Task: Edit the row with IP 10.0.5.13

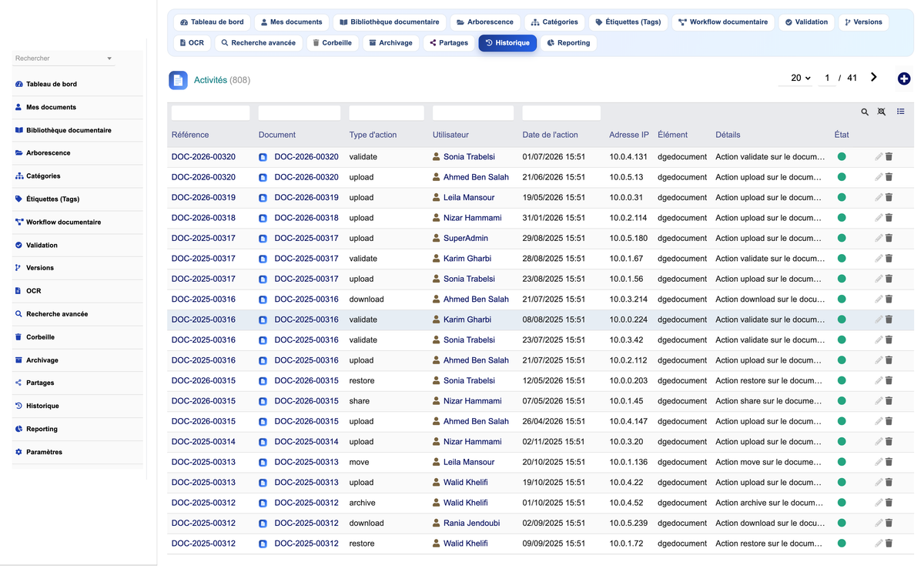Action: (x=879, y=177)
